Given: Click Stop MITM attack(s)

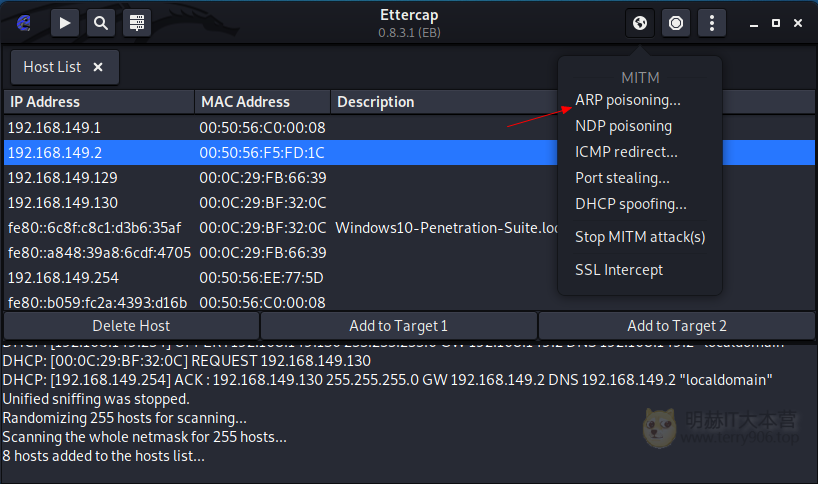Looking at the screenshot, I should (x=640, y=237).
